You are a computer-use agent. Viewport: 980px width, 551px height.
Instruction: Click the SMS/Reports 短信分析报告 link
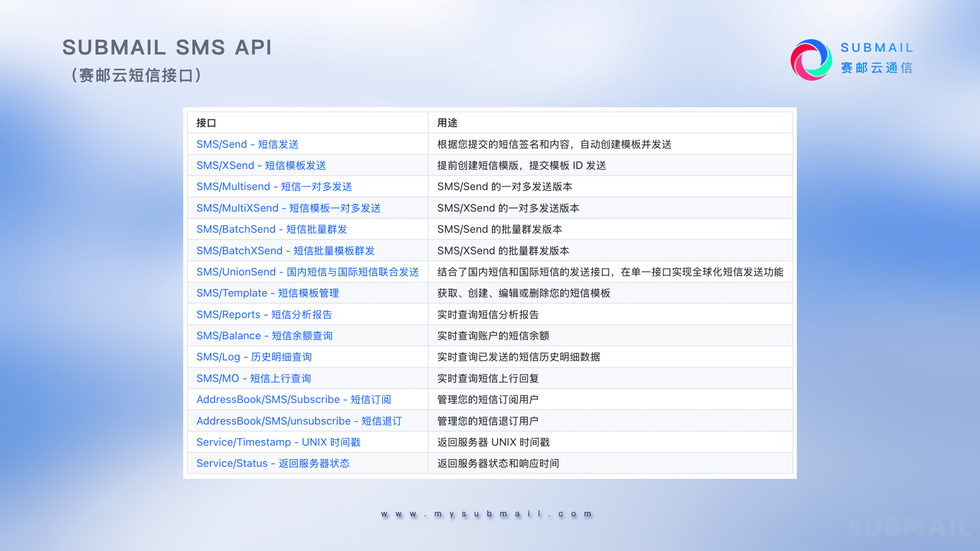coord(264,315)
